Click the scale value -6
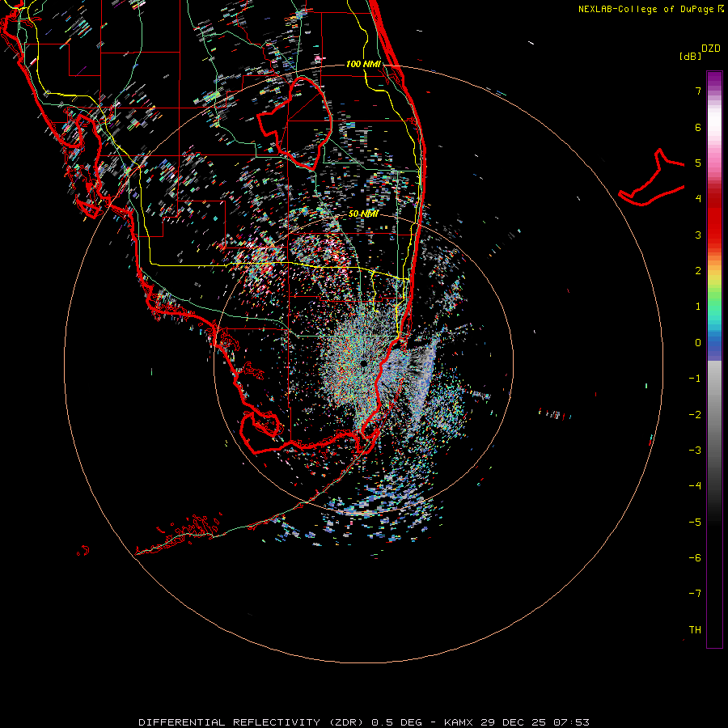The image size is (728, 728). coord(695,558)
